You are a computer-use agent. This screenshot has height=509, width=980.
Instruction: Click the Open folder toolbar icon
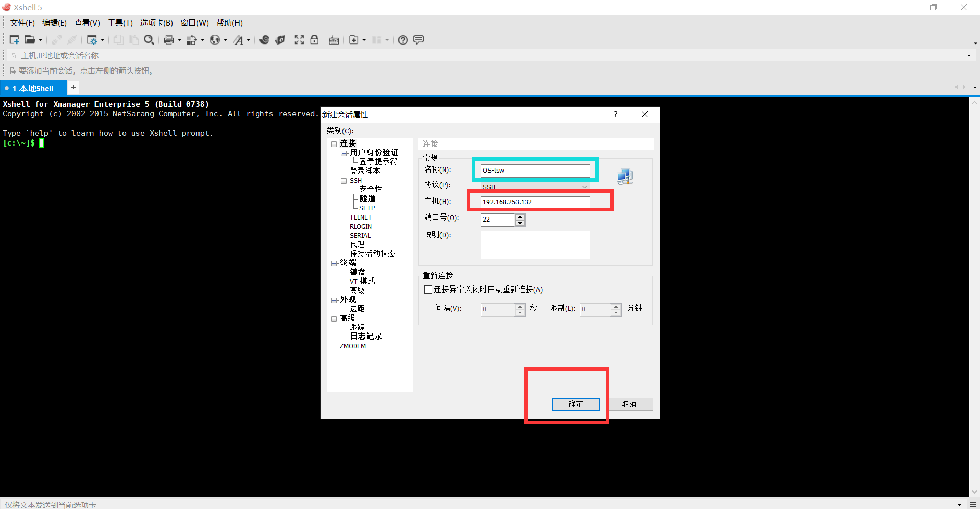(30, 40)
